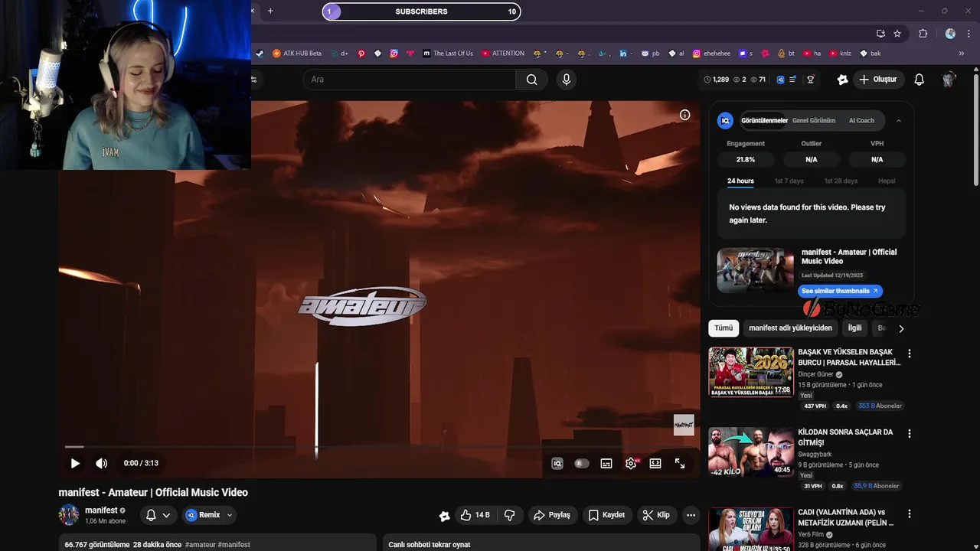Select the 1st 28 days range
Image resolution: width=980 pixels, height=551 pixels.
[841, 181]
